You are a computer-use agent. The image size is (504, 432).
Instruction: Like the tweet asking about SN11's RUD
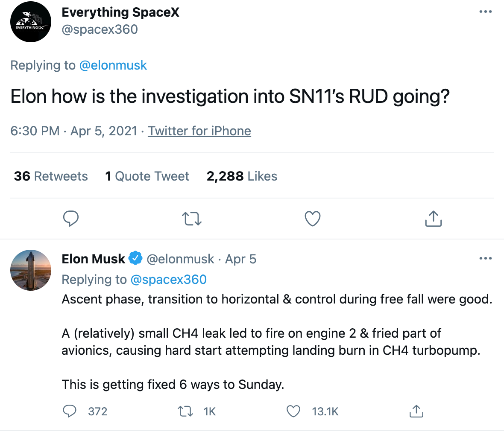312,219
